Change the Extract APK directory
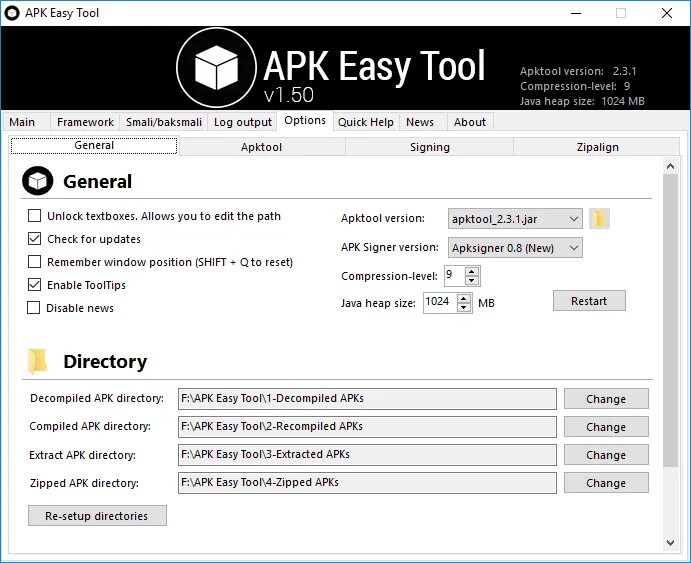 point(606,455)
